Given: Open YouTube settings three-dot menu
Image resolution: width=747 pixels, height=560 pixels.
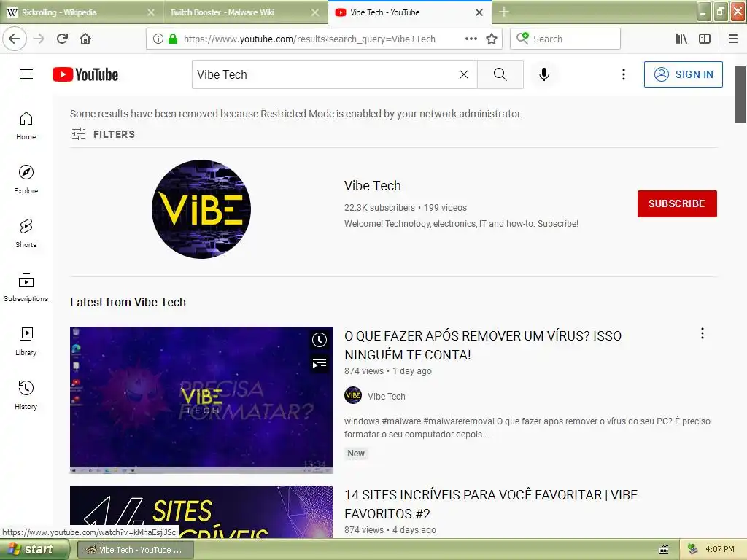Looking at the screenshot, I should coord(624,74).
